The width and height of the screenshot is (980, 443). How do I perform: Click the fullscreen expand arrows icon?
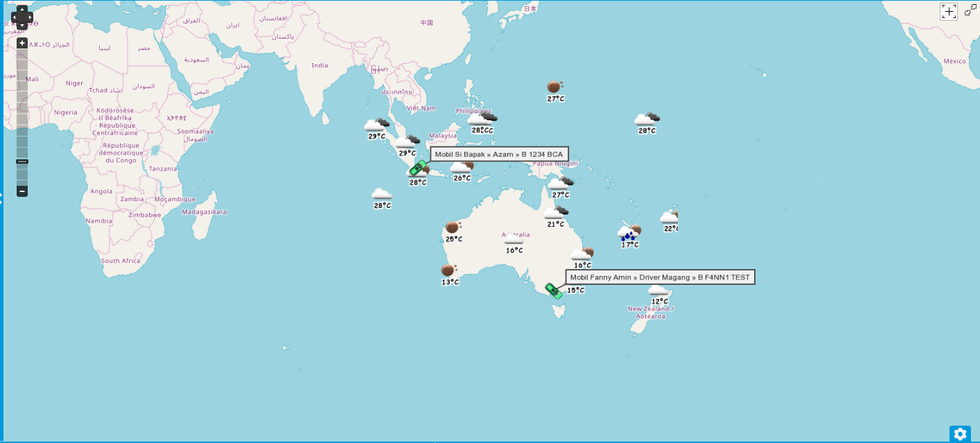[x=970, y=10]
